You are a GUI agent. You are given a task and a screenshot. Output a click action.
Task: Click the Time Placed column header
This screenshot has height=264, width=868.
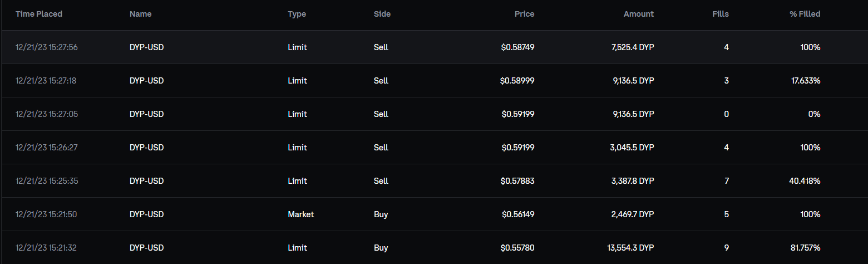39,14
